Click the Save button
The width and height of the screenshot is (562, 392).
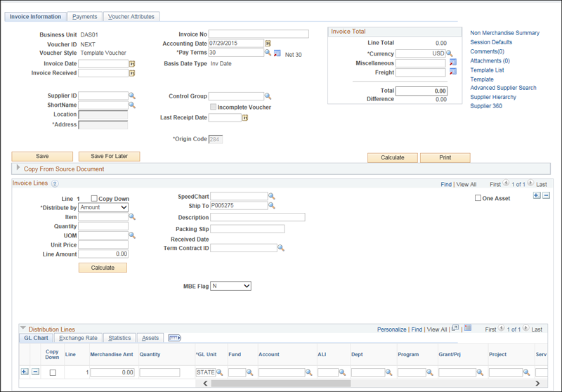pyautogui.click(x=42, y=156)
